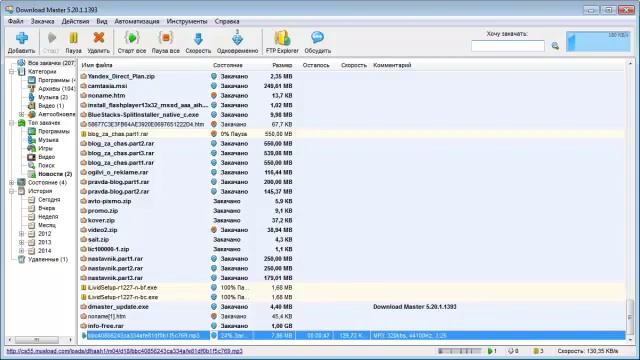This screenshot has height=360, width=640.
Task: Sort by the Размер column header
Action: 282,65
